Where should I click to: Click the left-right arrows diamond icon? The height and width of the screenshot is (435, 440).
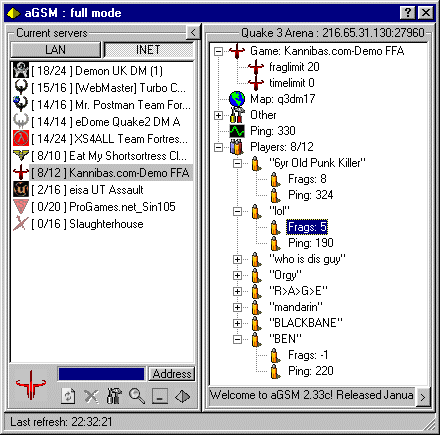[182, 396]
